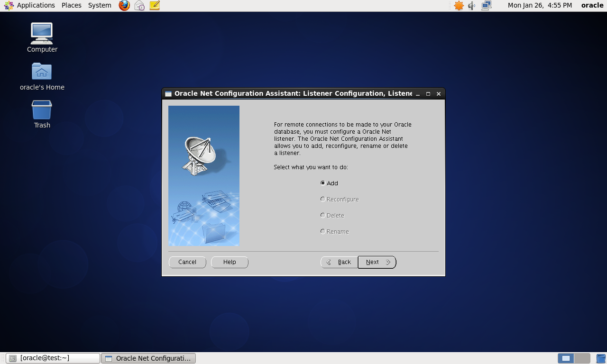Click the date and time clock
Viewport: 607px width, 364px height.
(540, 5)
